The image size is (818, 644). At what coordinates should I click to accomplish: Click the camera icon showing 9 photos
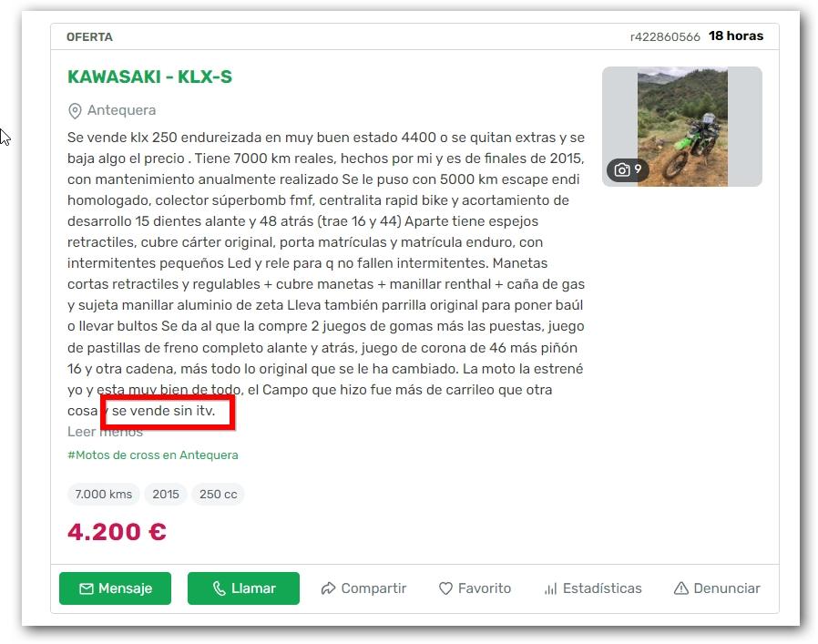(x=622, y=170)
